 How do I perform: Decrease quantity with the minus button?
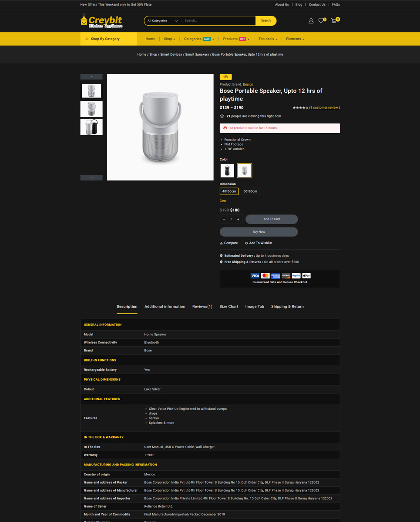[224, 219]
